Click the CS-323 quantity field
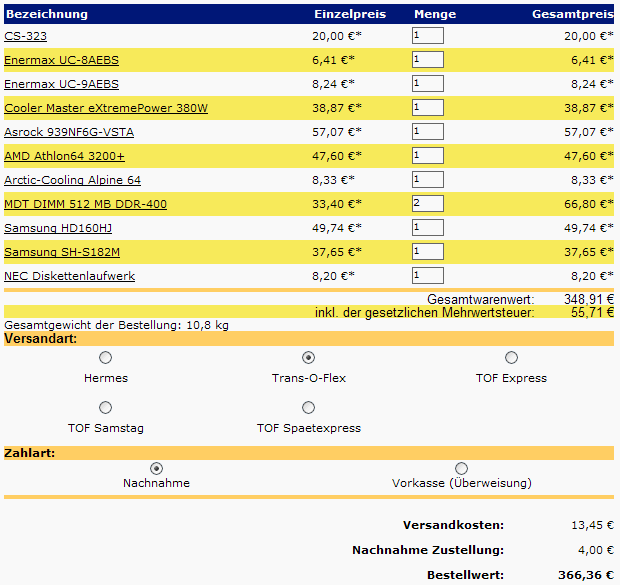620x585 pixels. coord(428,36)
